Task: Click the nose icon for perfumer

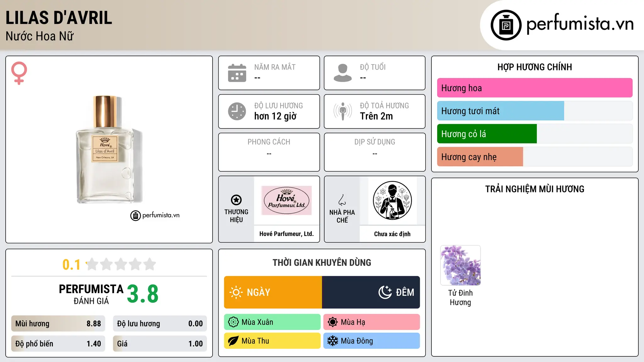Action: (x=342, y=200)
